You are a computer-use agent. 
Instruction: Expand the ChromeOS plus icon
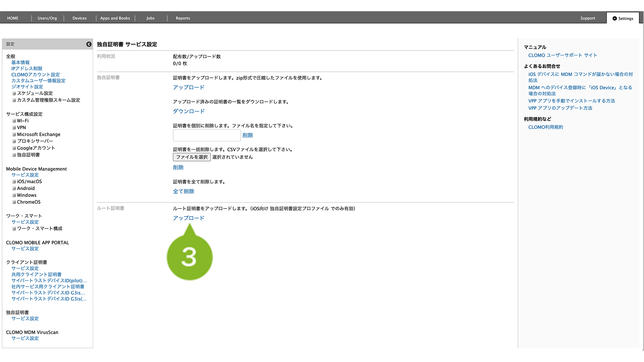pos(14,202)
